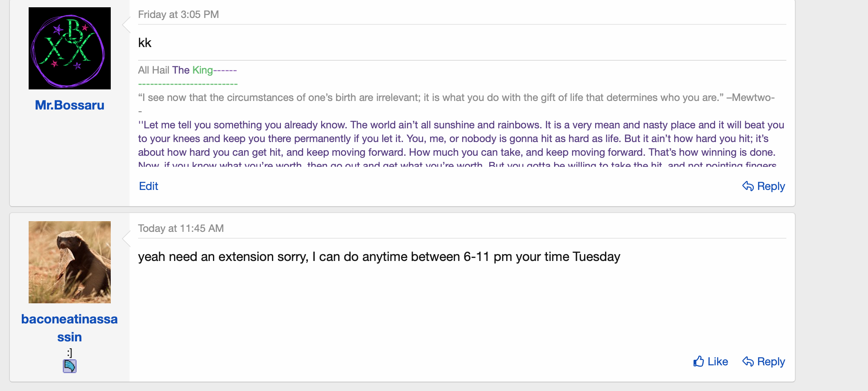Click the Mewtwo quote in the signature
This screenshot has width=868, height=391.
click(456, 98)
